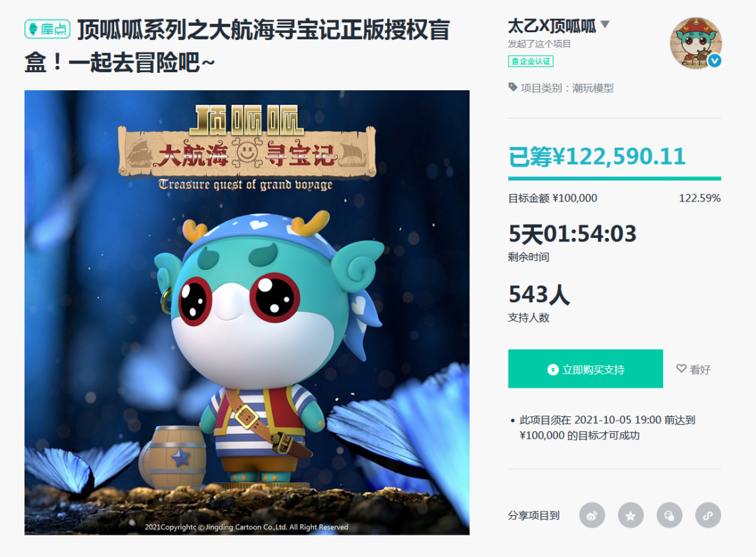Image resolution: width=756 pixels, height=557 pixels.
Task: Toggle the 看好 heart favorite
Action: click(x=693, y=369)
